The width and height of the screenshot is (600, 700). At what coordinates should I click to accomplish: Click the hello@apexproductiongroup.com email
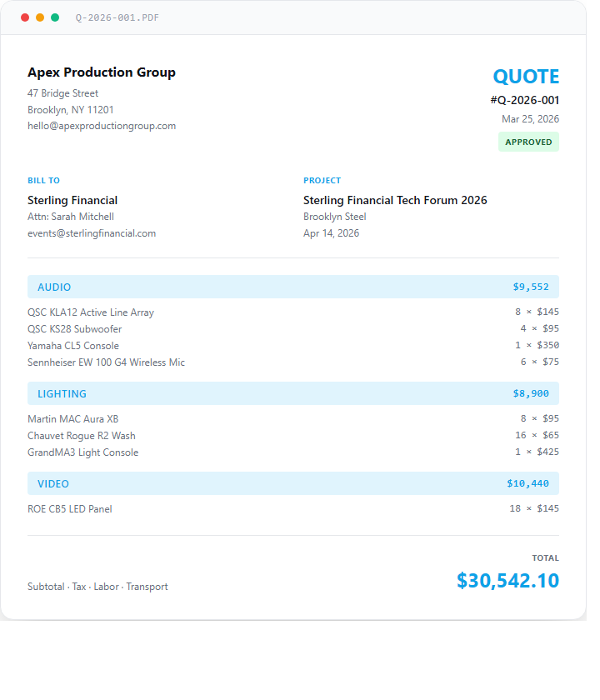(x=102, y=126)
